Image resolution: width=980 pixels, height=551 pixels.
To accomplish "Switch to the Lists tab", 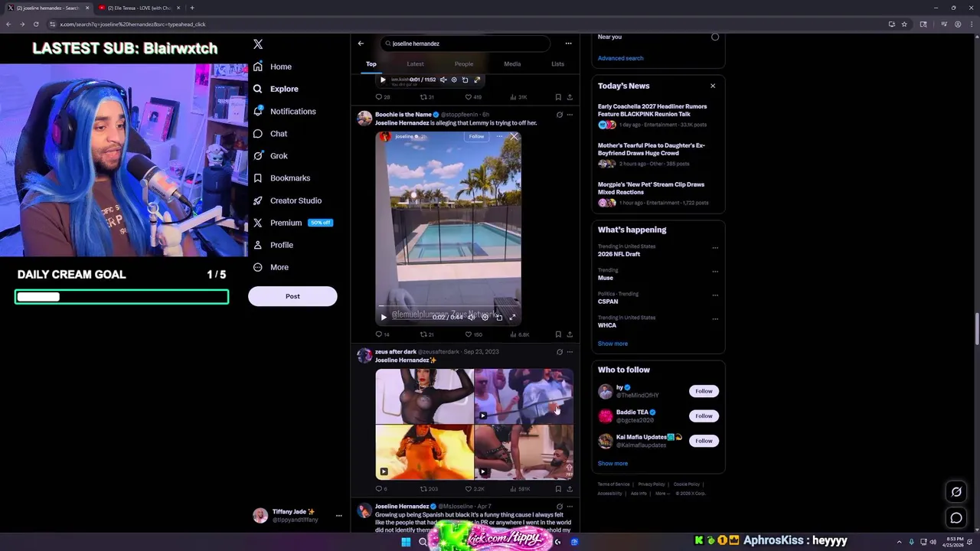I will [557, 64].
